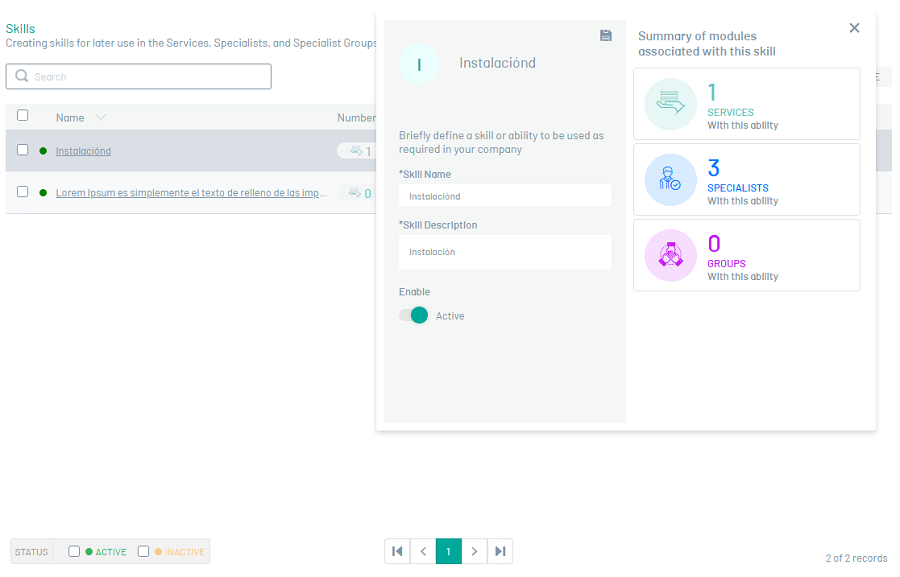Close the skill details panel

click(854, 28)
